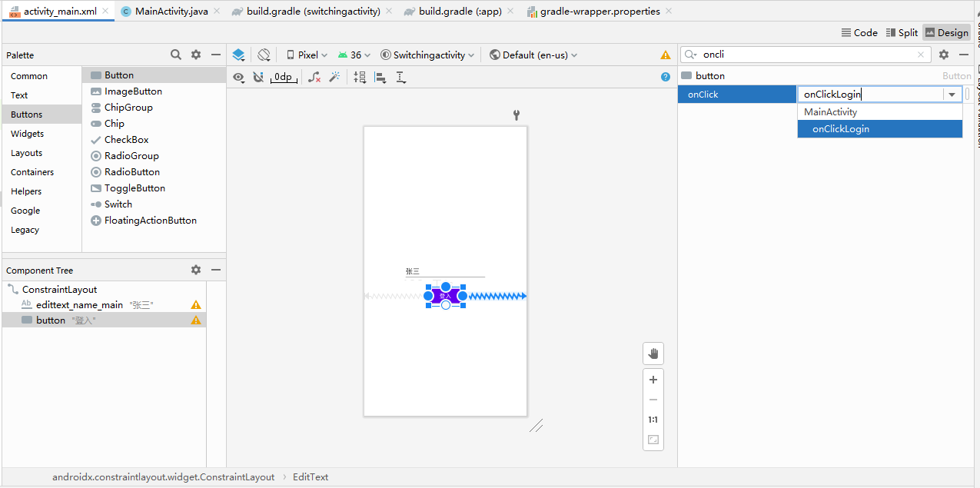Viewport: 980px width, 488px height.
Task: Open the Default (en-us) locale dropdown
Action: [x=533, y=55]
